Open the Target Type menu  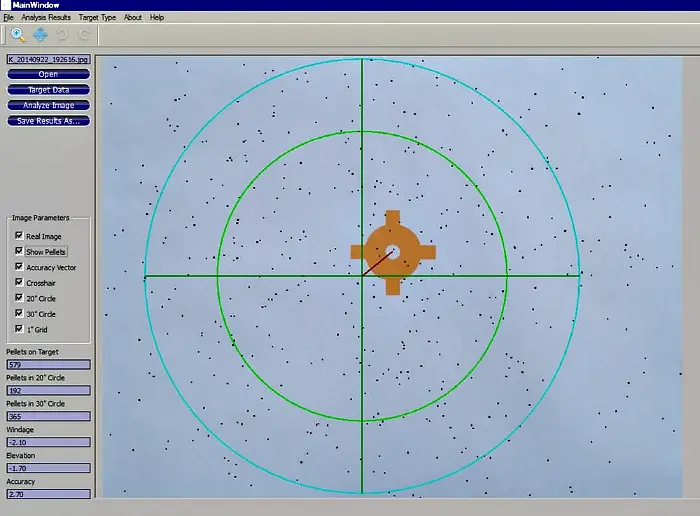coord(95,18)
